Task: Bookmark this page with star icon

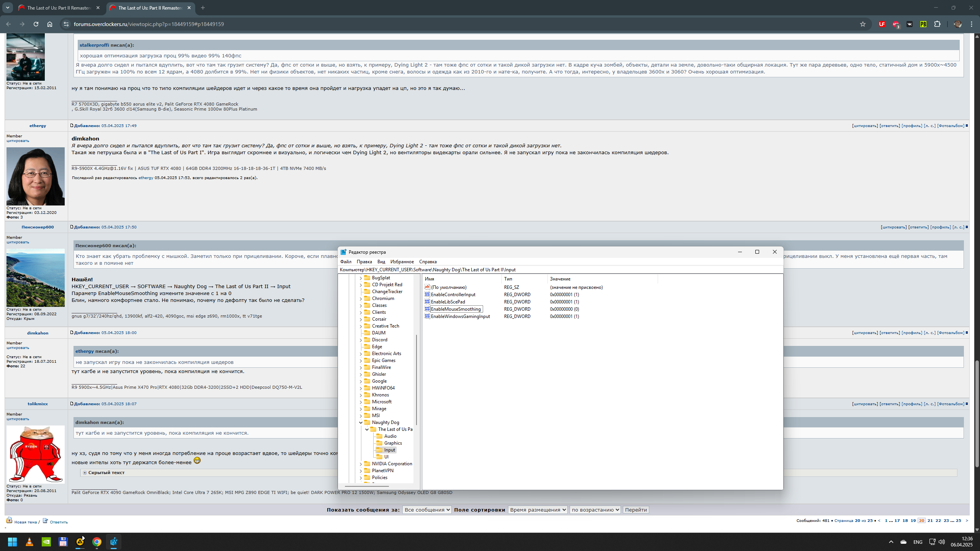Action: pos(863,24)
